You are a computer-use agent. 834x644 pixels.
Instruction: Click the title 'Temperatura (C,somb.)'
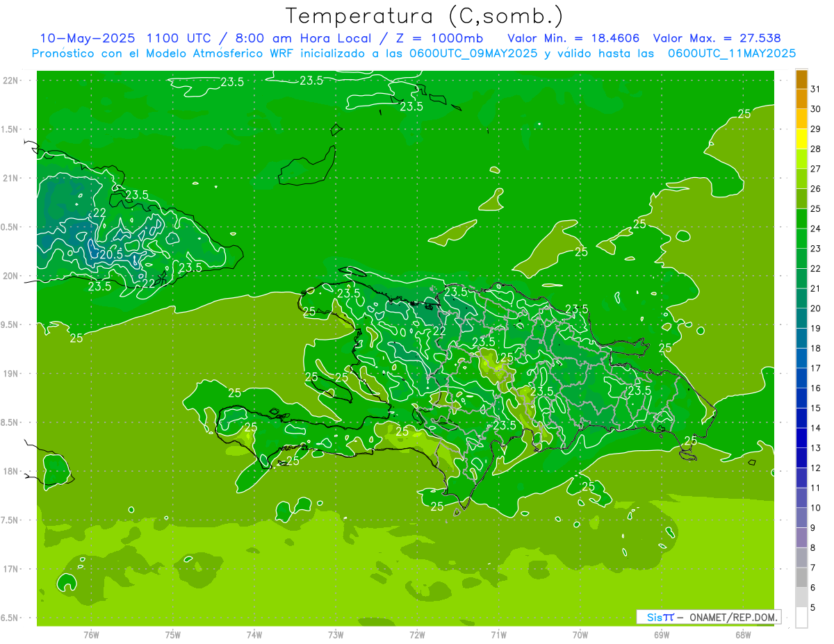tap(425, 15)
